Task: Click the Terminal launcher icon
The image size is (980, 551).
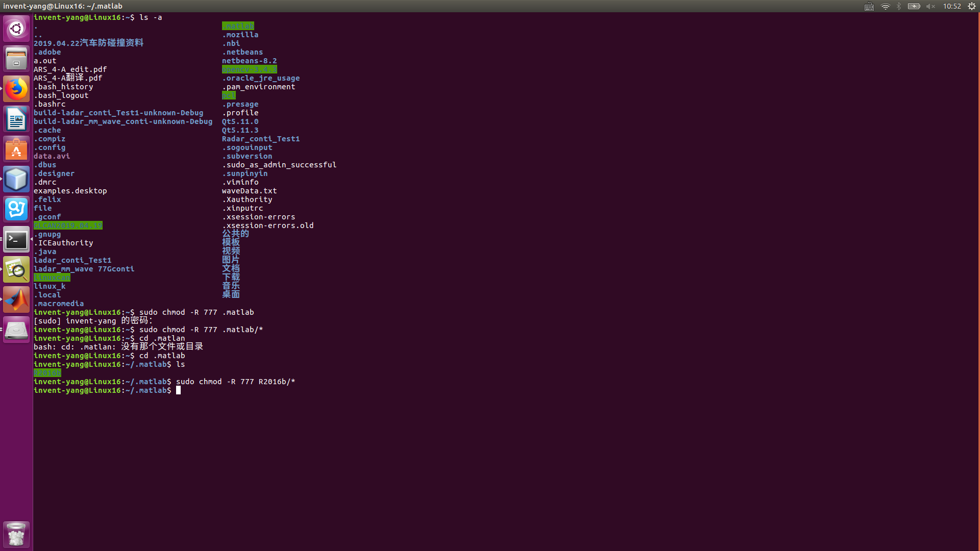Action: 16,239
